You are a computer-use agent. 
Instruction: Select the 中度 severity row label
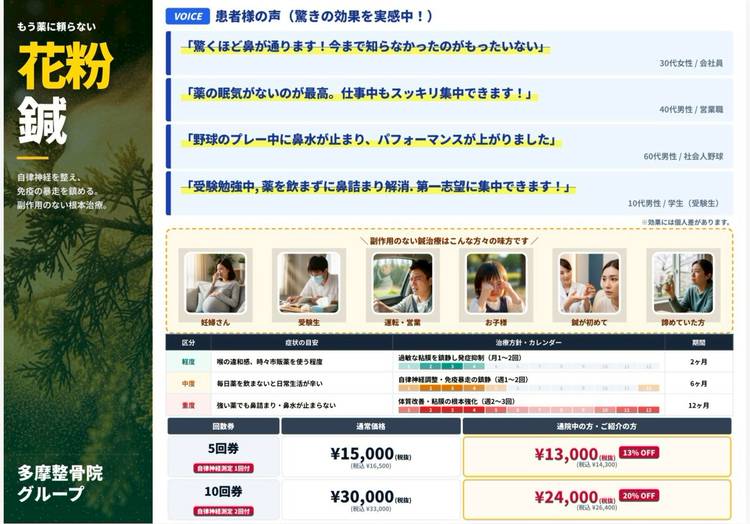click(x=188, y=383)
